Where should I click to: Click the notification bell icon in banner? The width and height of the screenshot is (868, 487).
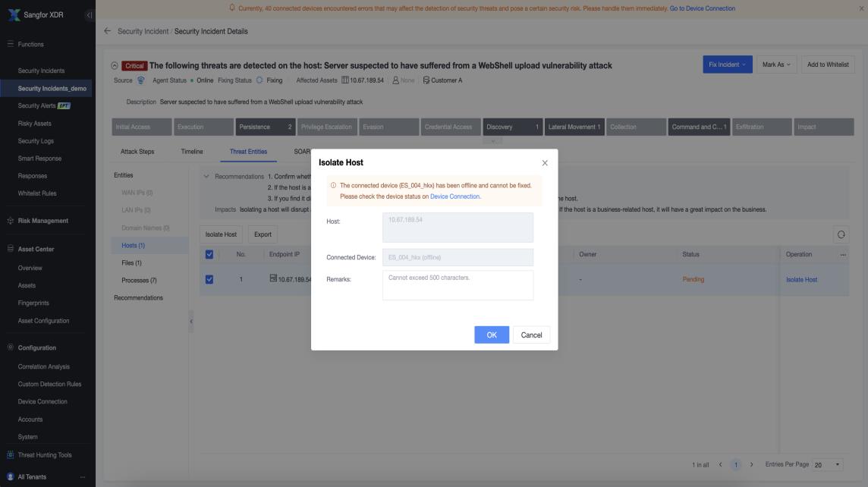pos(232,8)
